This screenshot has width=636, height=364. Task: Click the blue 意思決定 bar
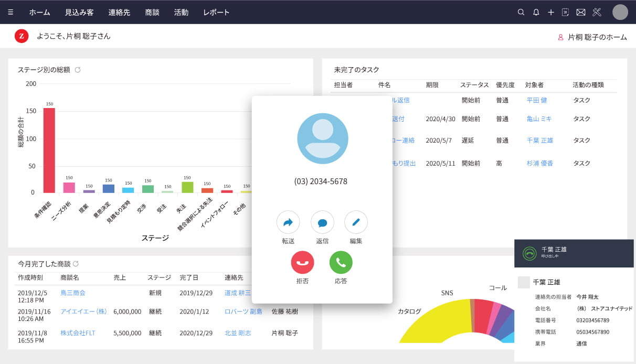coord(109,188)
